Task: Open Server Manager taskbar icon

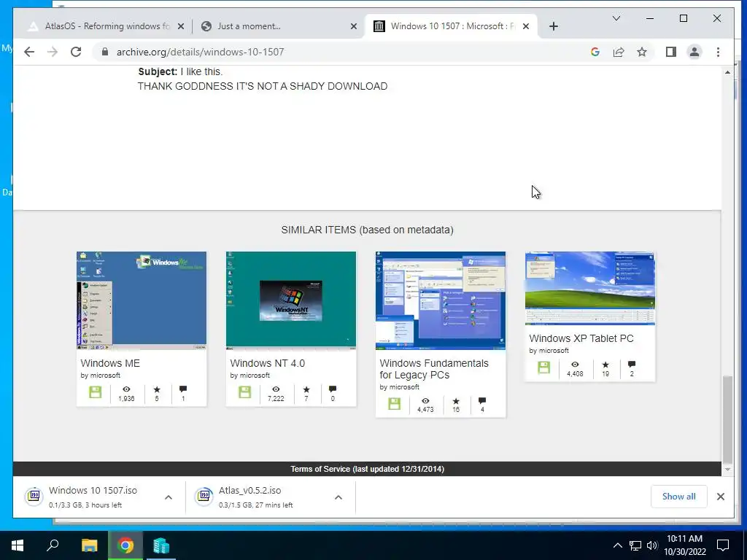Action: [161, 545]
